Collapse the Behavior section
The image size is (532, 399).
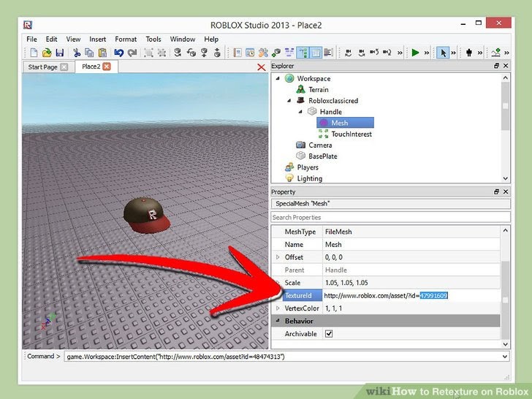coord(278,321)
